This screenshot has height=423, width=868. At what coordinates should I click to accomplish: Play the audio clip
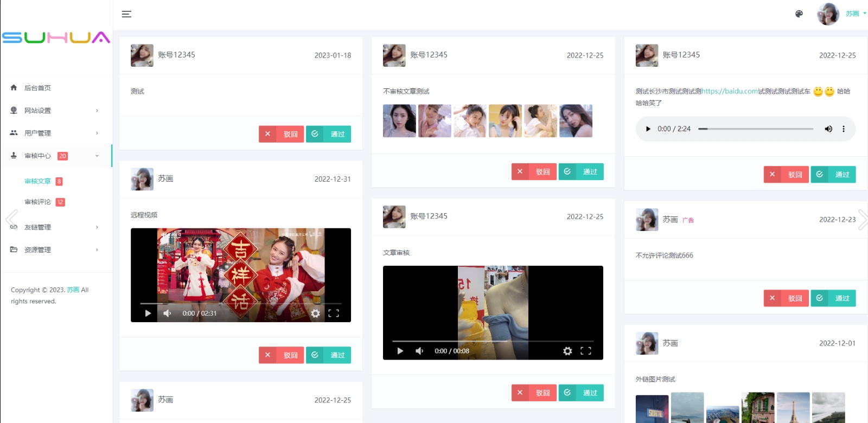click(648, 129)
